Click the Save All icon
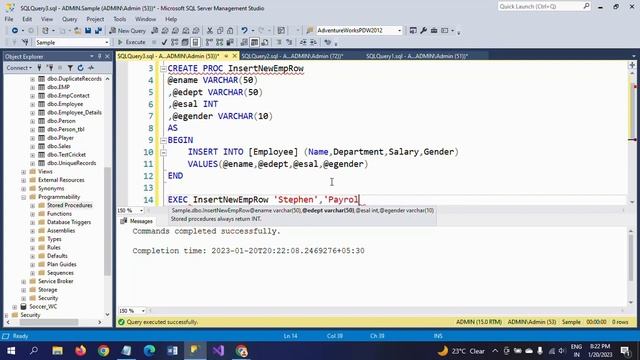The width and height of the screenshot is (640, 360). [98, 31]
